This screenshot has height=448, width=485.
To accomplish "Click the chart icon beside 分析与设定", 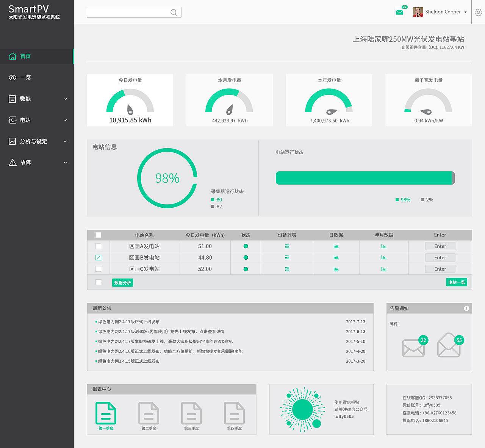I will (13, 141).
